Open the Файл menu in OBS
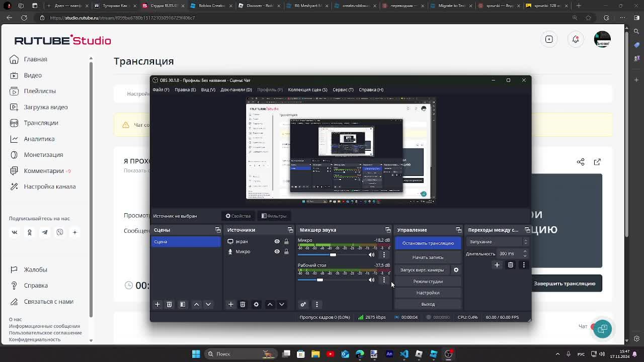Image resolution: width=644 pixels, height=362 pixels. click(x=161, y=89)
